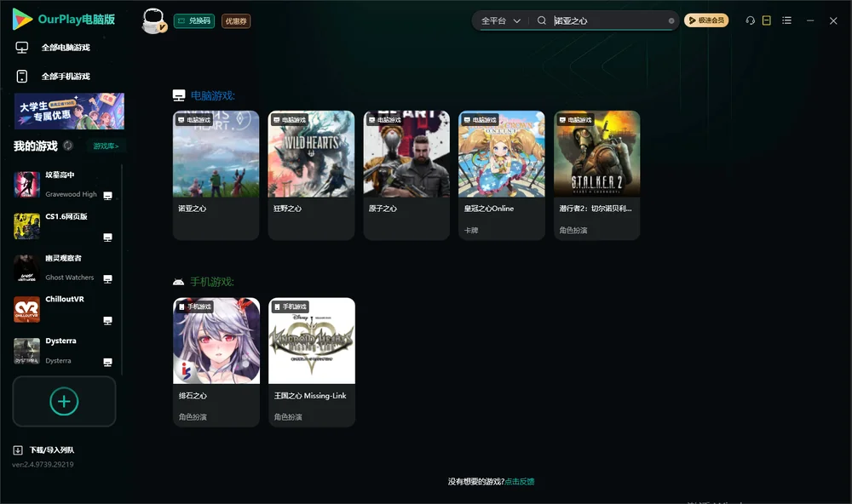Expand the 全平台 platform dropdown
Image resolution: width=852 pixels, height=504 pixels.
point(500,20)
